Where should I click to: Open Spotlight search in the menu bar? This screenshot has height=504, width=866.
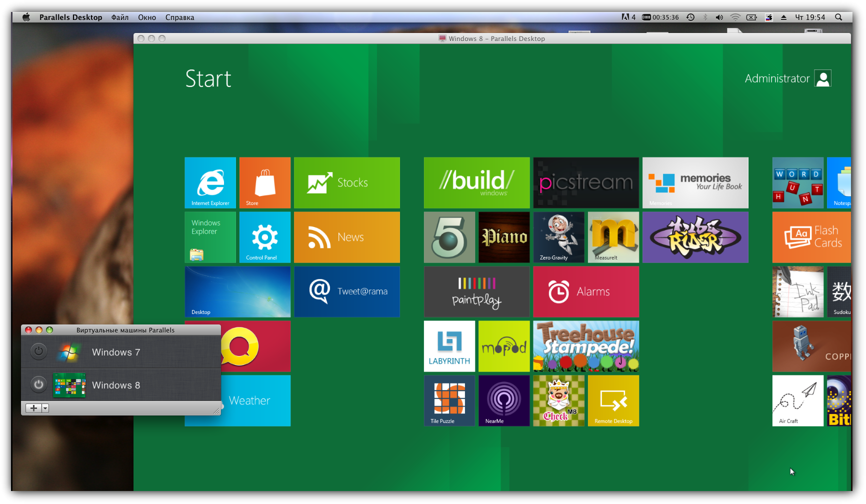coord(838,17)
